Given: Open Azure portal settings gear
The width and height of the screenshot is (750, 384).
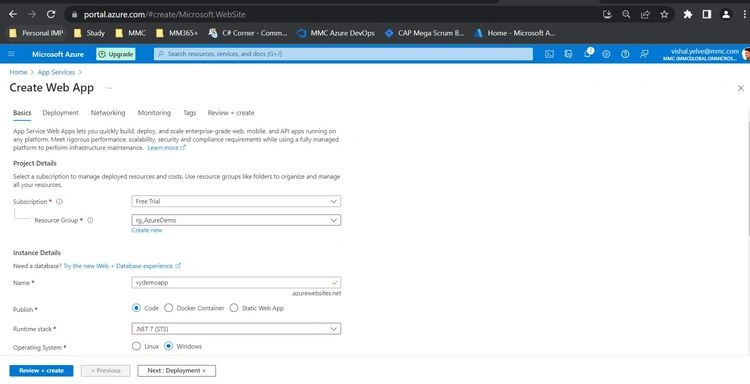Looking at the screenshot, I should click(606, 54).
